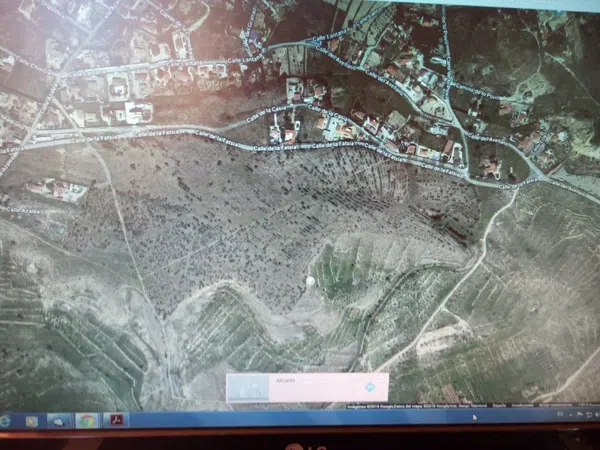This screenshot has width=600, height=450.
Task: Open the Windows Start menu
Action: click(5, 421)
